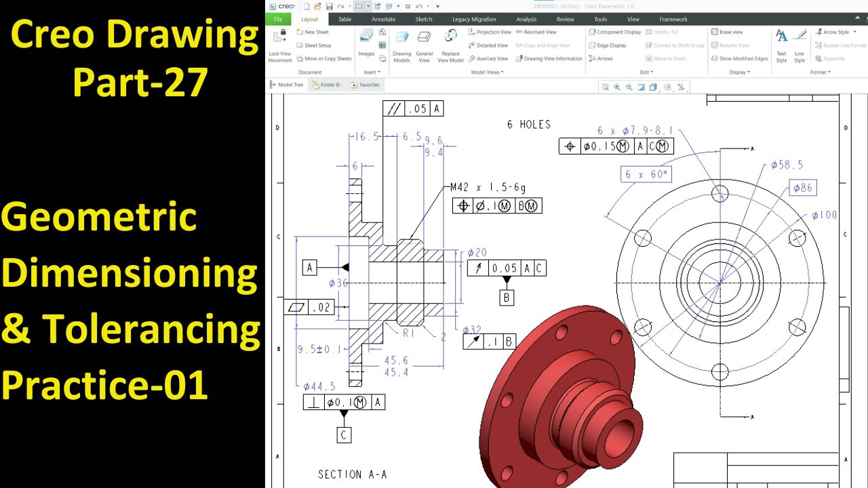Click the Edge Display tool
This screenshot has height=488, width=868.
coord(608,45)
